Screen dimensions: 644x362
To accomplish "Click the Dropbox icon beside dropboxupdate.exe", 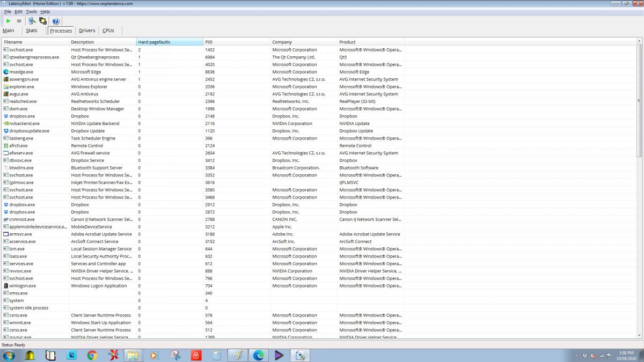I will click(6, 131).
